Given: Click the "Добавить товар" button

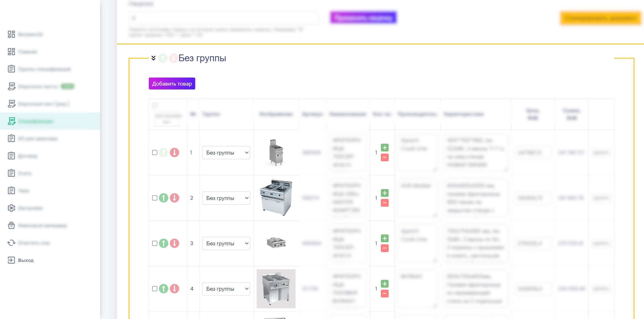Looking at the screenshot, I should tap(172, 84).
